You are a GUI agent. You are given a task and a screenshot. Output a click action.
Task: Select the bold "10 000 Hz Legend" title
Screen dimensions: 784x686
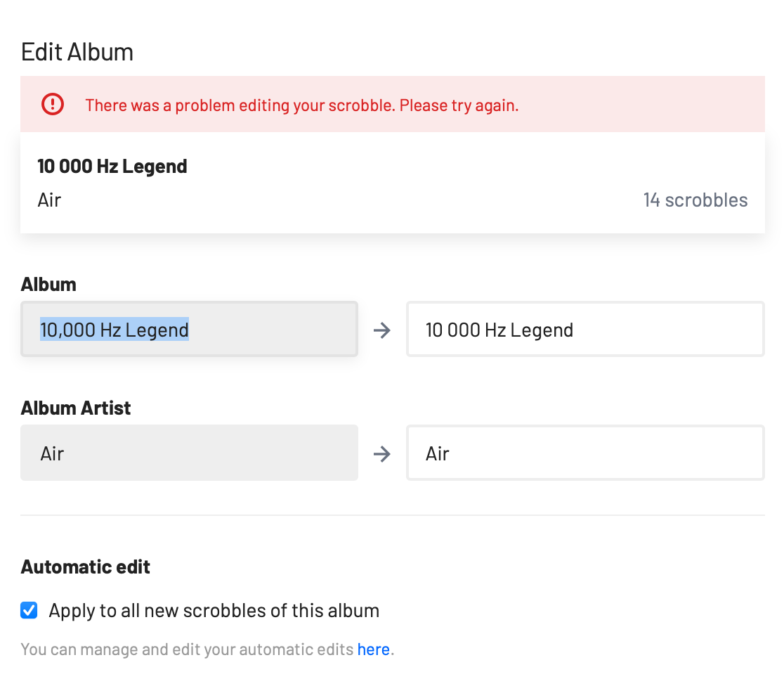tap(112, 167)
